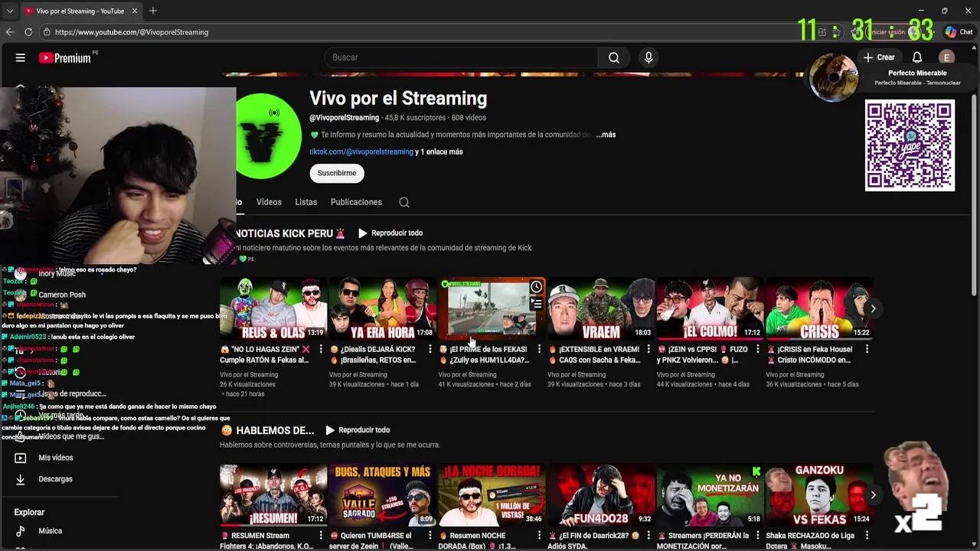Screen dimensions: 980x551
Task: Open the YA ERA HORA video thumbnail
Action: click(382, 308)
